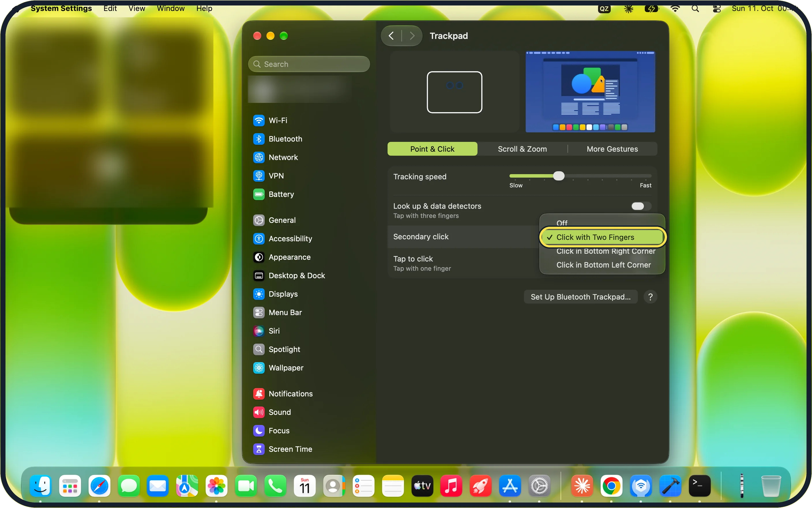The image size is (812, 508).
Task: Toggle Look up & data detectors switch
Action: coord(641,206)
